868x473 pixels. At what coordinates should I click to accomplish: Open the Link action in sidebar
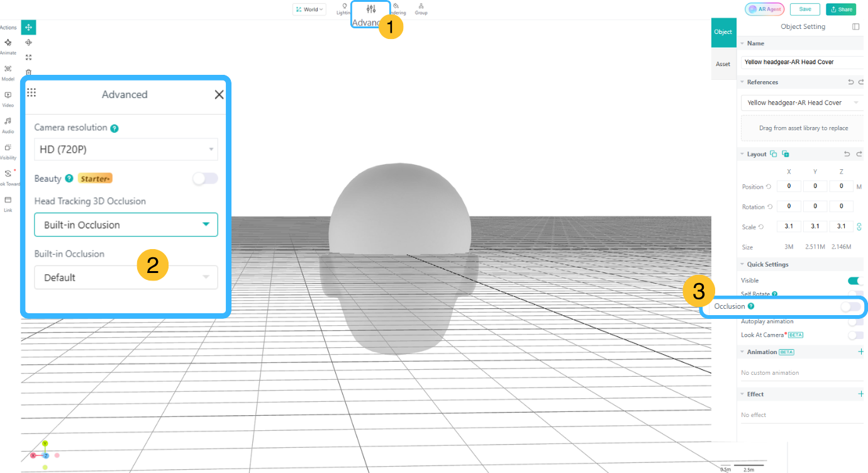click(x=8, y=204)
